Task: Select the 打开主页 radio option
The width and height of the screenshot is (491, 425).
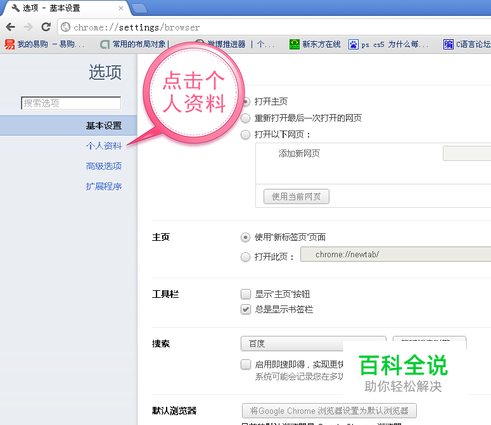Action: point(246,101)
